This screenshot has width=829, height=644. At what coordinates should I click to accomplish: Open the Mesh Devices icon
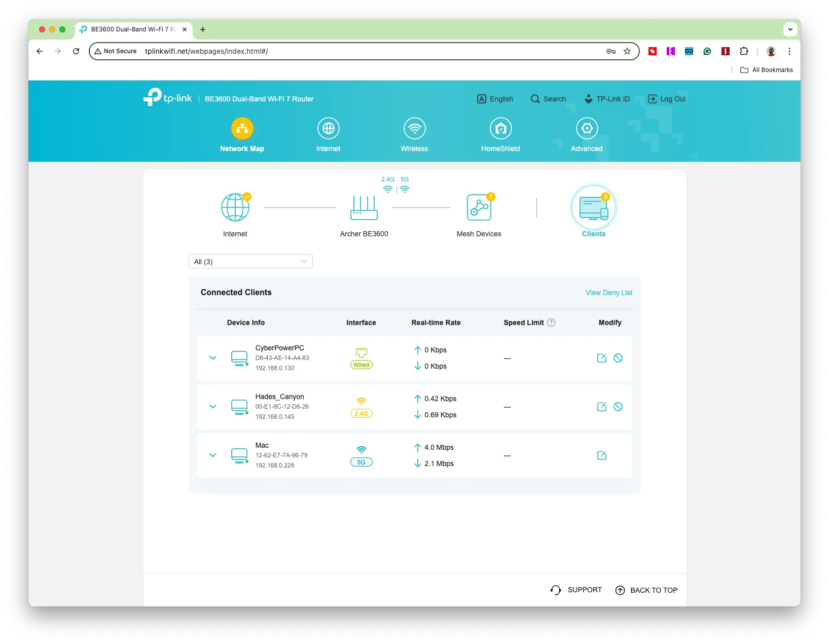click(x=479, y=207)
